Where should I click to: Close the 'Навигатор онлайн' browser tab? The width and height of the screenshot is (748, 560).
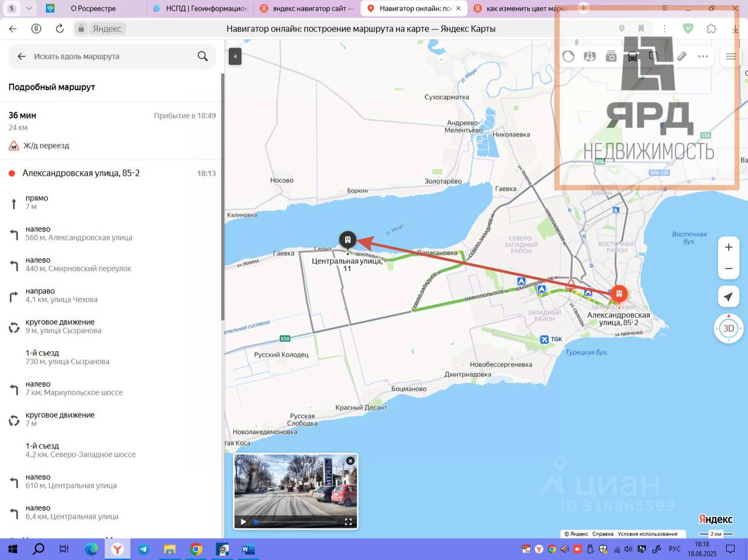[460, 9]
